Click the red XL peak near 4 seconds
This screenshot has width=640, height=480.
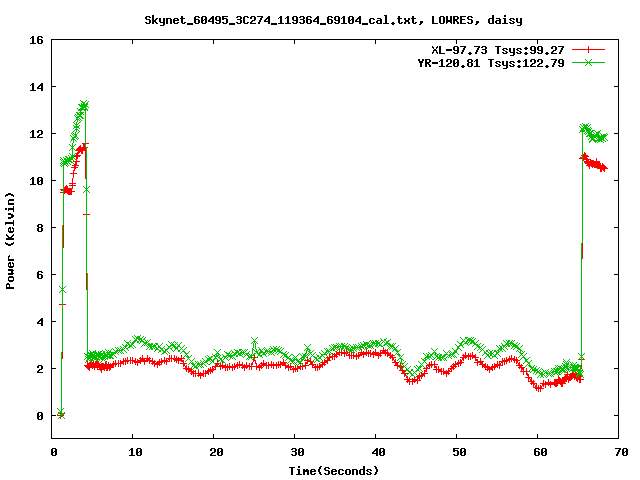[x=83, y=147]
